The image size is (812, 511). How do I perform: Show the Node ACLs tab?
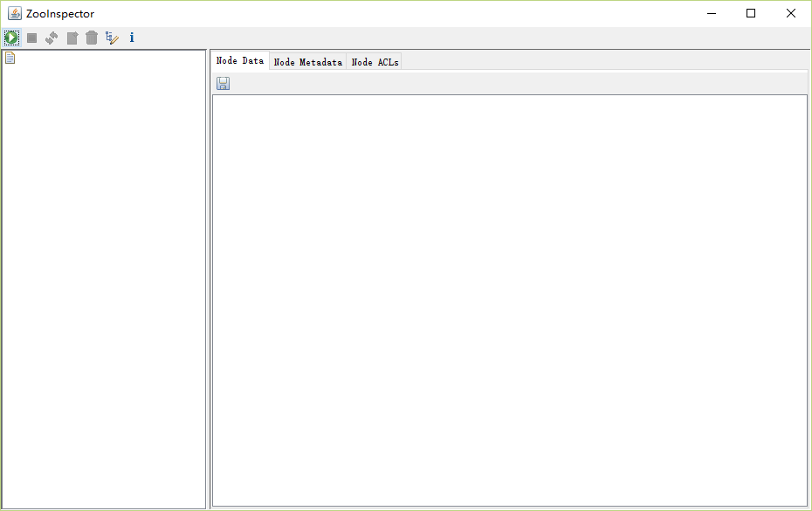pos(375,62)
